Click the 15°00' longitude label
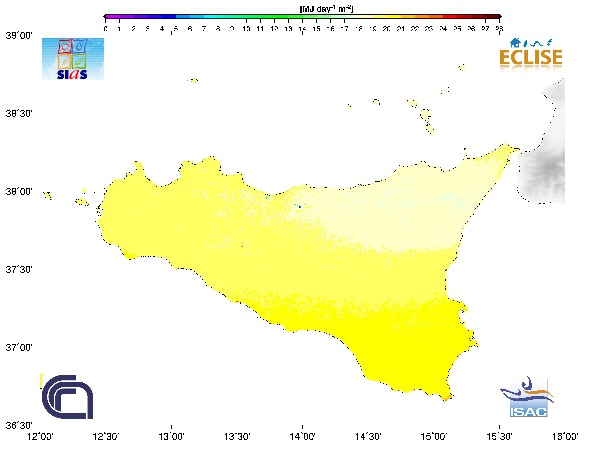The image size is (600, 450). click(x=434, y=437)
